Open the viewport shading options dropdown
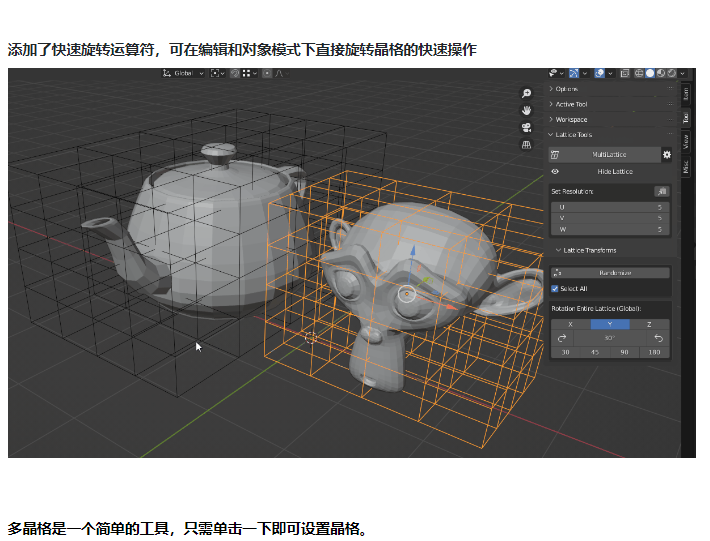Viewport: 710px width, 541px height. (682, 73)
